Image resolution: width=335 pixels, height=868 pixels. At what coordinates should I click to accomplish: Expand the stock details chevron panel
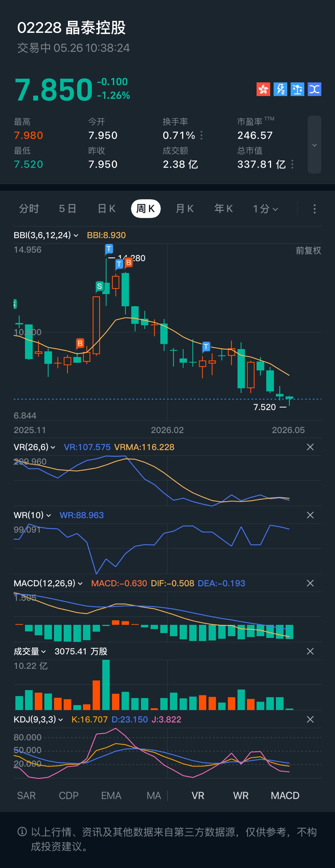coord(314,145)
